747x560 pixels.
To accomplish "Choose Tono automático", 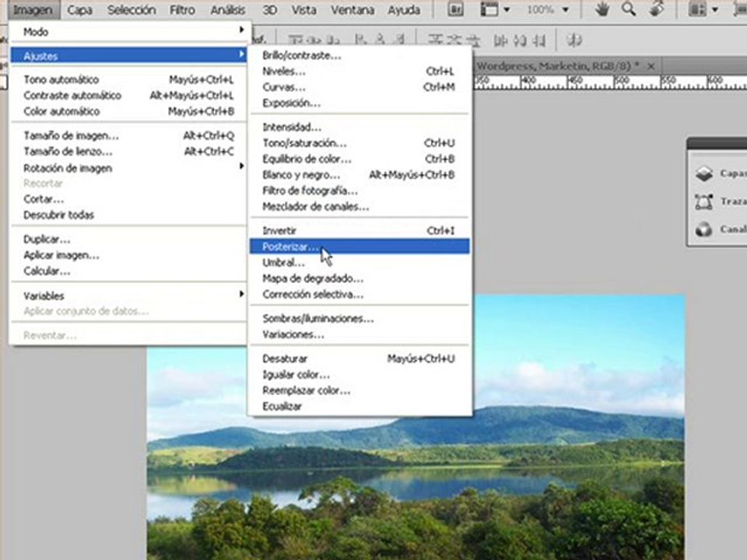I will [128, 79].
